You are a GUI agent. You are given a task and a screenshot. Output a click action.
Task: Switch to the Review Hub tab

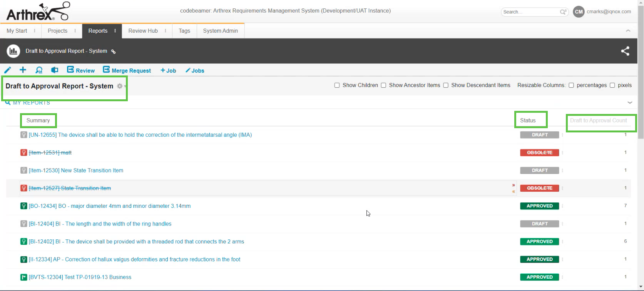(143, 31)
